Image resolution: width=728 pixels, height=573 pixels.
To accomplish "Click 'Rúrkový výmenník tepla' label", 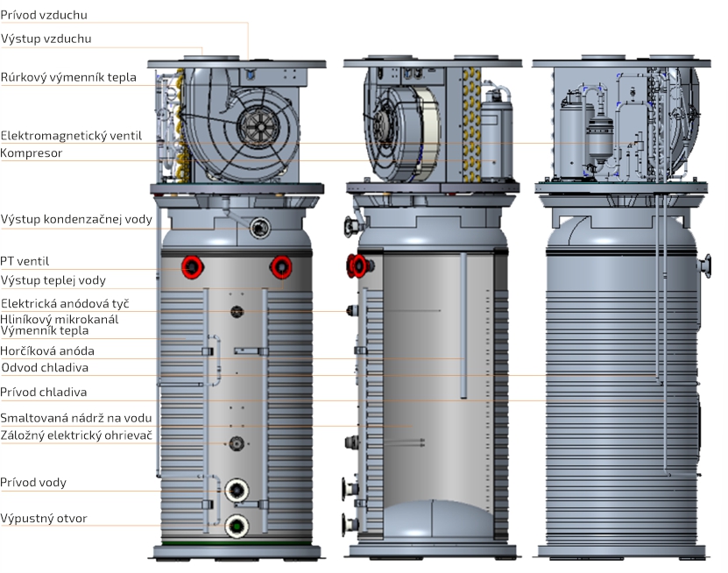I will click(x=68, y=77).
